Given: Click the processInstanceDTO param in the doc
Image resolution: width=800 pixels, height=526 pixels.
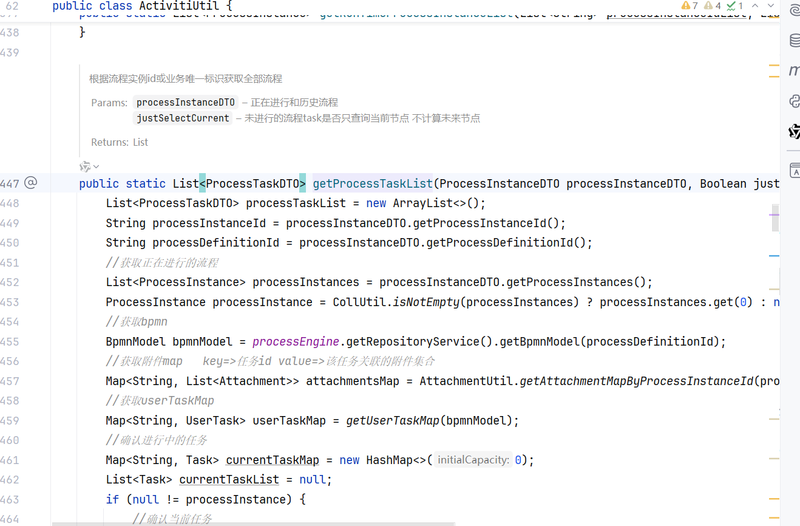Looking at the screenshot, I should click(185, 103).
